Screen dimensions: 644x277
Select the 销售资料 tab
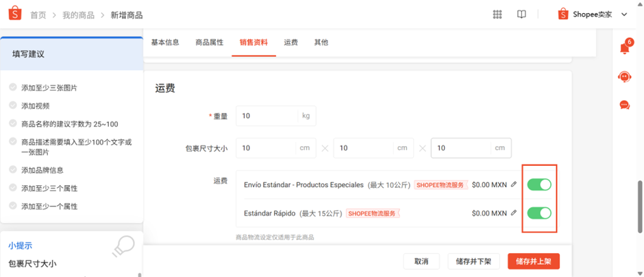(253, 43)
